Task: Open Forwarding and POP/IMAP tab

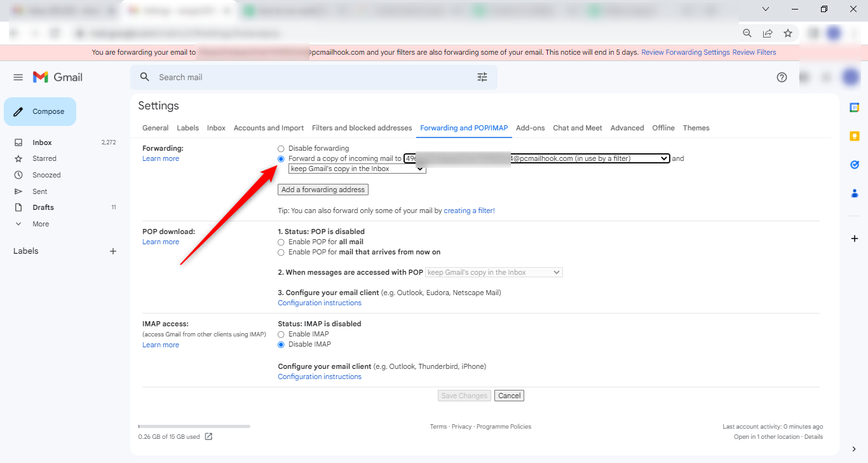Action: [464, 128]
